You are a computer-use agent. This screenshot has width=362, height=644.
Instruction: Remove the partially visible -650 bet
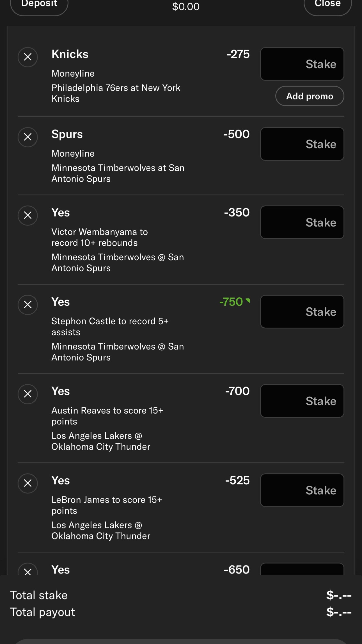(28, 569)
